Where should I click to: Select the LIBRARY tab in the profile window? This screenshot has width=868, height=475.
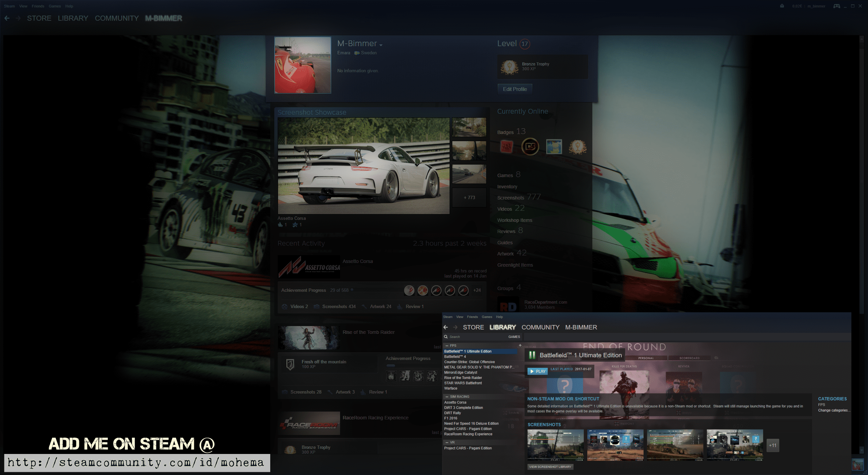(x=73, y=18)
